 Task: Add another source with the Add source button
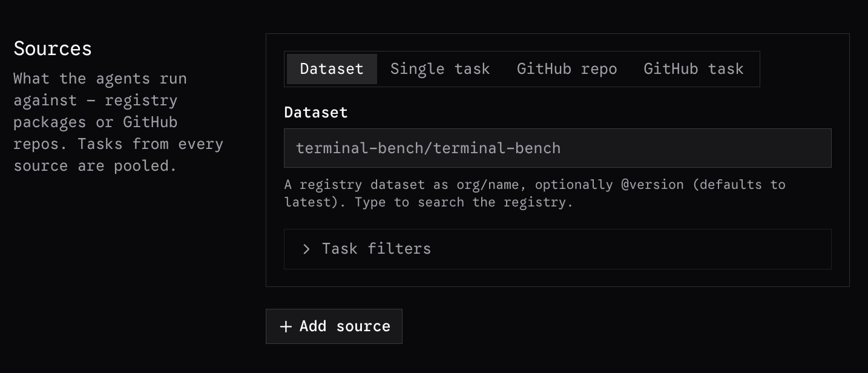pos(334,326)
